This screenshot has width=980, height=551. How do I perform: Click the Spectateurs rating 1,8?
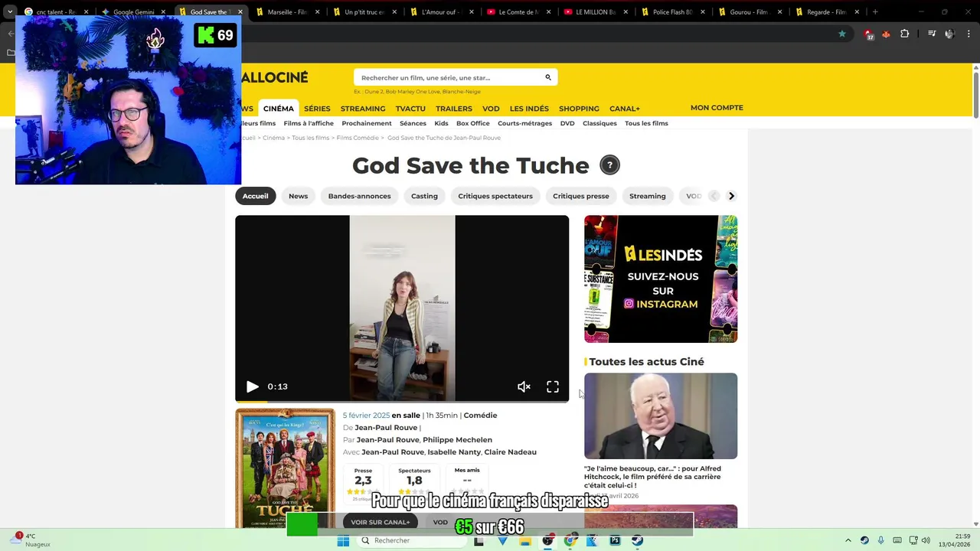[414, 481]
